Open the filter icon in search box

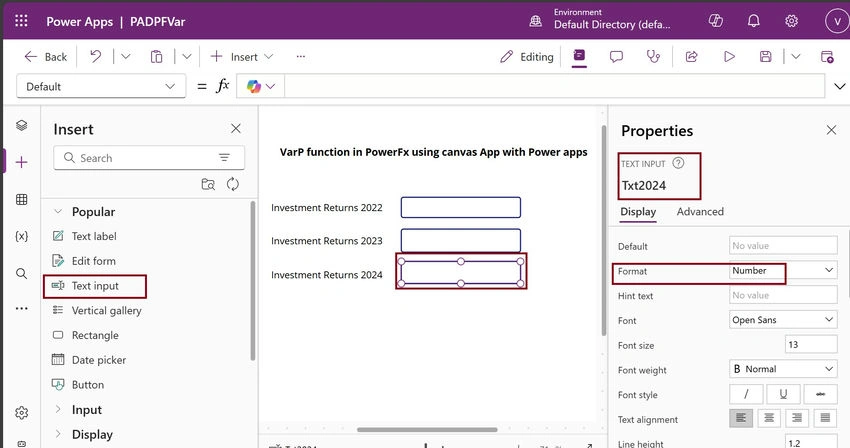point(224,158)
